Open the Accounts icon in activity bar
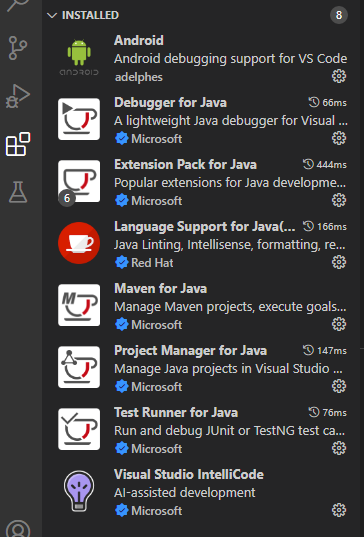Viewport: 364px width, 537px height. tap(18, 529)
